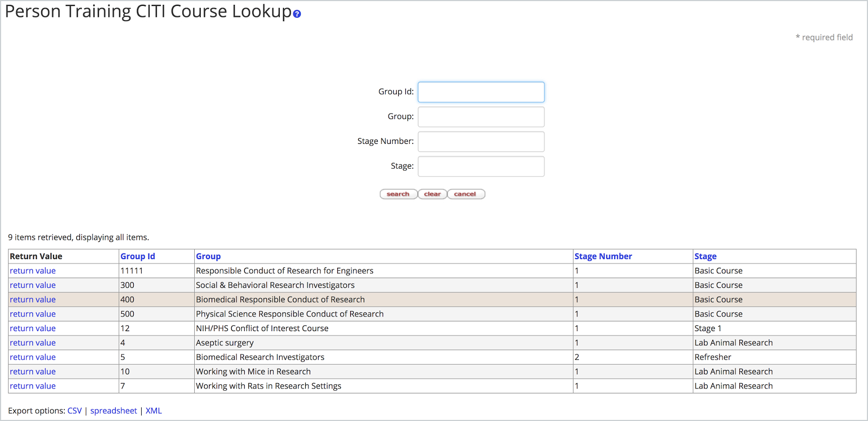This screenshot has width=868, height=421.
Task: Sort results by Group column header
Action: pyautogui.click(x=208, y=256)
